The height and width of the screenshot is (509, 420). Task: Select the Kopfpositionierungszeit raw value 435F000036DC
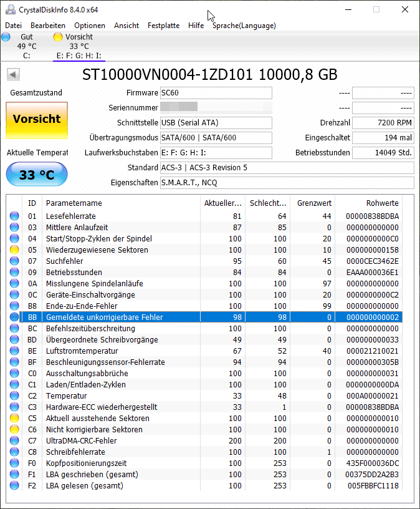pyautogui.click(x=372, y=463)
